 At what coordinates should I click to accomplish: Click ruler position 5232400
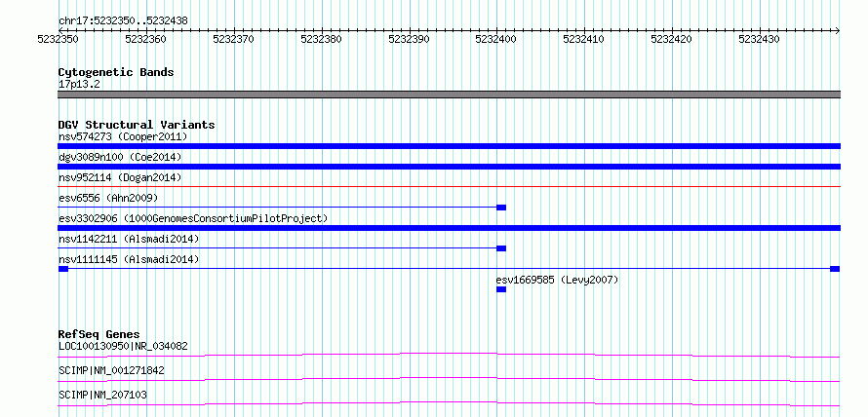496,39
